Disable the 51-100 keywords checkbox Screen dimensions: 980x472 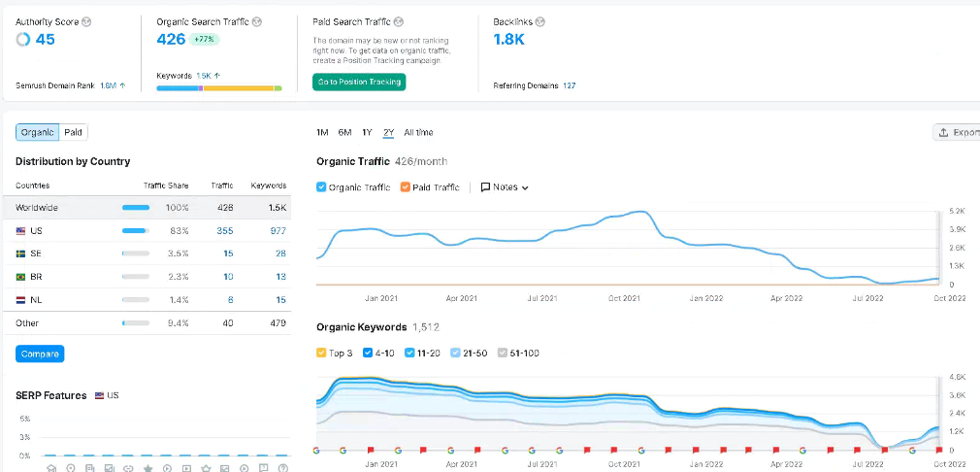(502, 353)
